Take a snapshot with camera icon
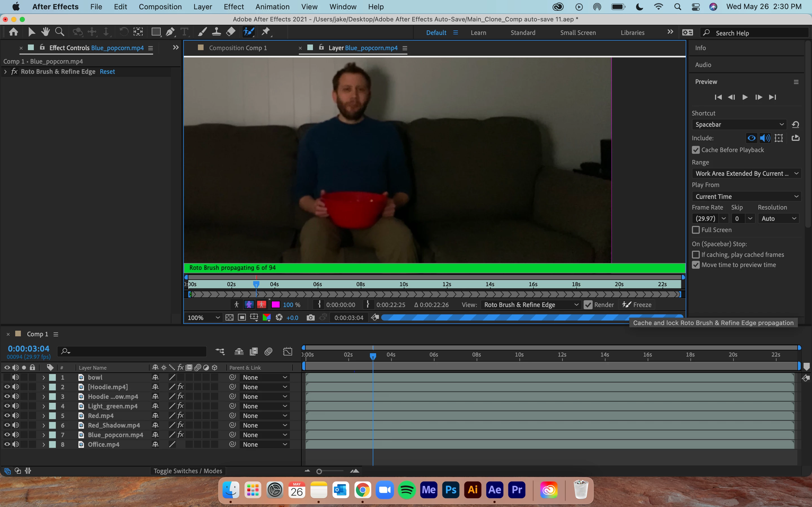Screen dimensions: 812x507 tap(310, 317)
